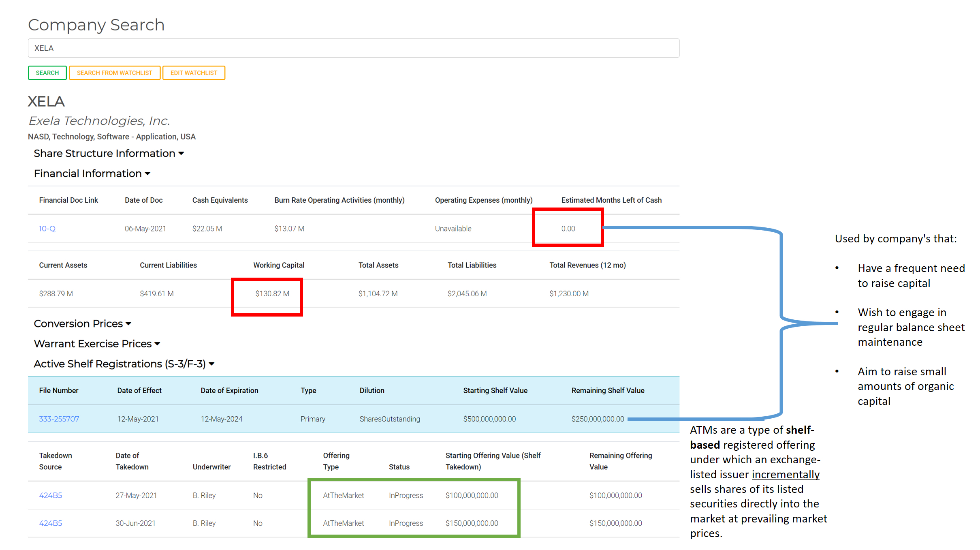Click Estimated Months Left value 0.00

[x=568, y=229]
